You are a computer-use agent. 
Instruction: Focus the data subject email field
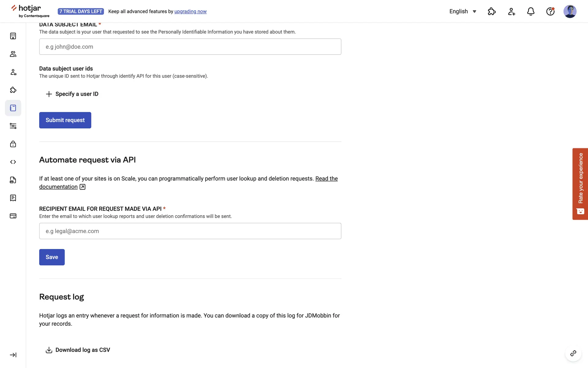[190, 47]
